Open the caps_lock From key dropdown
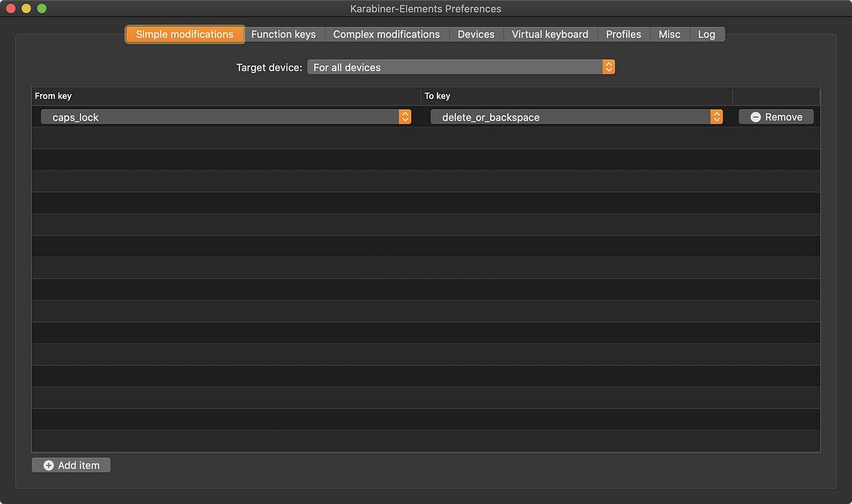 tap(226, 117)
